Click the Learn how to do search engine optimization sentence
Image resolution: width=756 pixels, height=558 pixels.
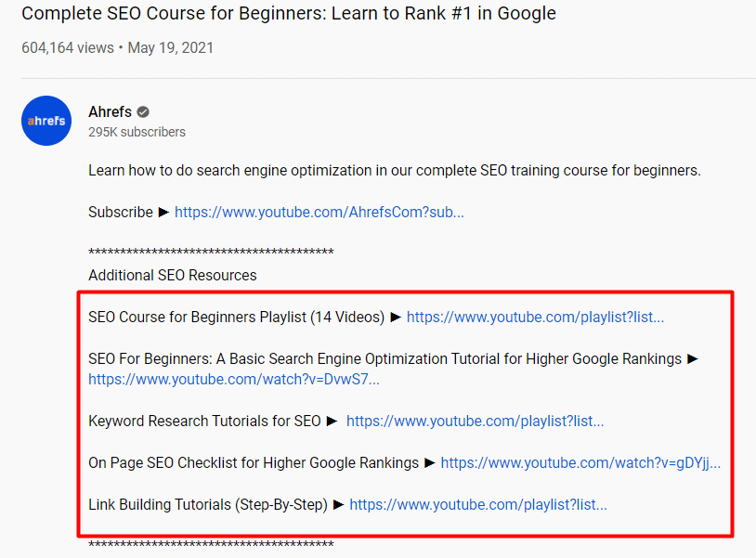click(x=395, y=171)
